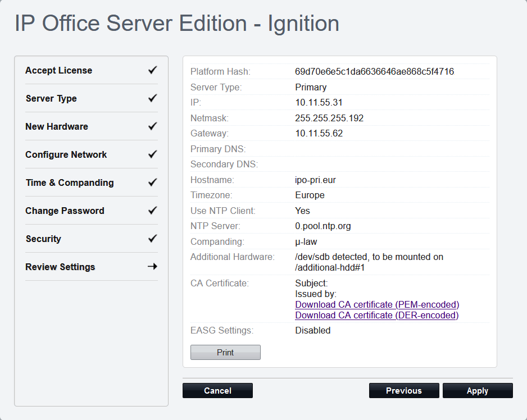The image size is (527, 420).
Task: Click the checkmark beside Accept License
Action: click(x=153, y=70)
